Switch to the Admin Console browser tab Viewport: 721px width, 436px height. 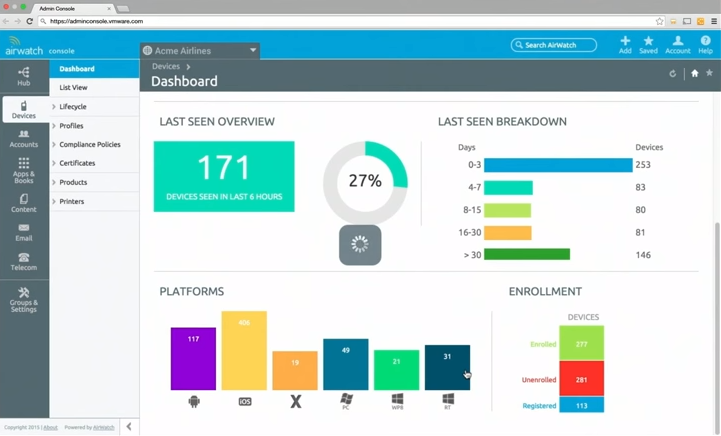(74, 8)
